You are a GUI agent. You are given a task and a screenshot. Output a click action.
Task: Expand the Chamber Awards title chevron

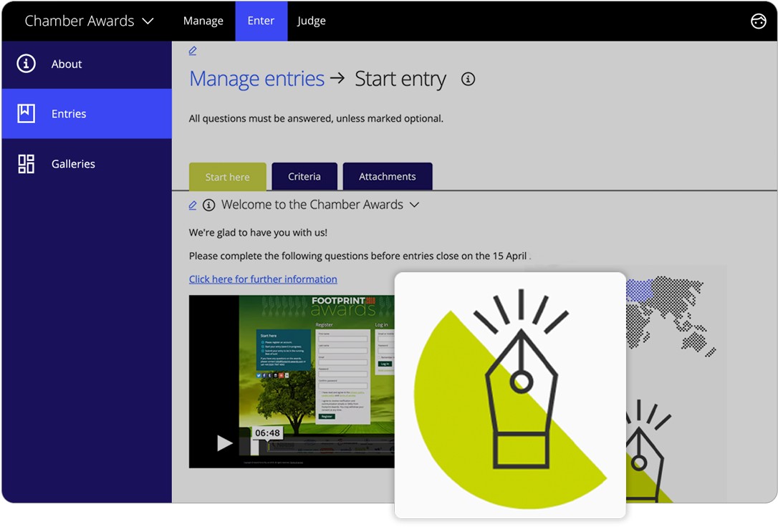pos(148,21)
